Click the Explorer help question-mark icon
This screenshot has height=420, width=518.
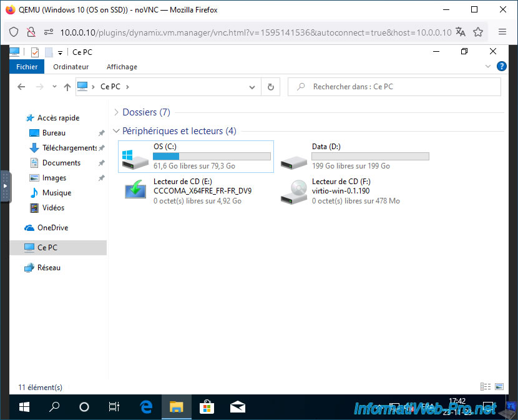coord(502,66)
